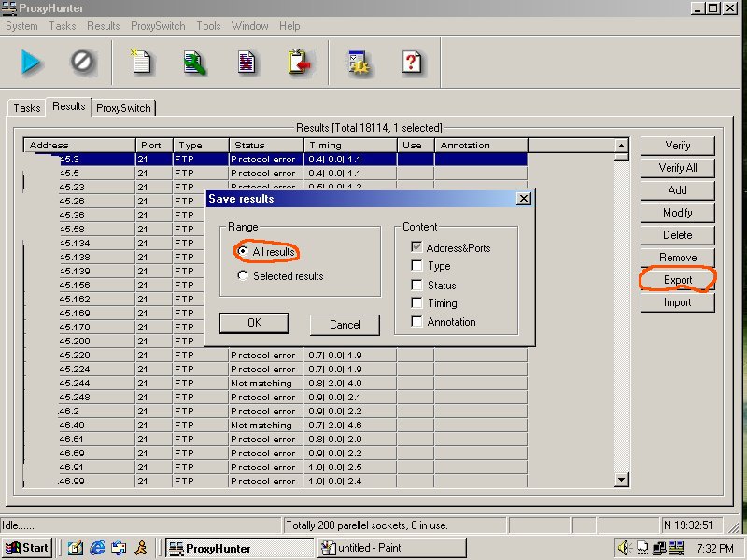Image resolution: width=747 pixels, height=560 pixels.
Task: Click the Export button
Action: (677, 280)
